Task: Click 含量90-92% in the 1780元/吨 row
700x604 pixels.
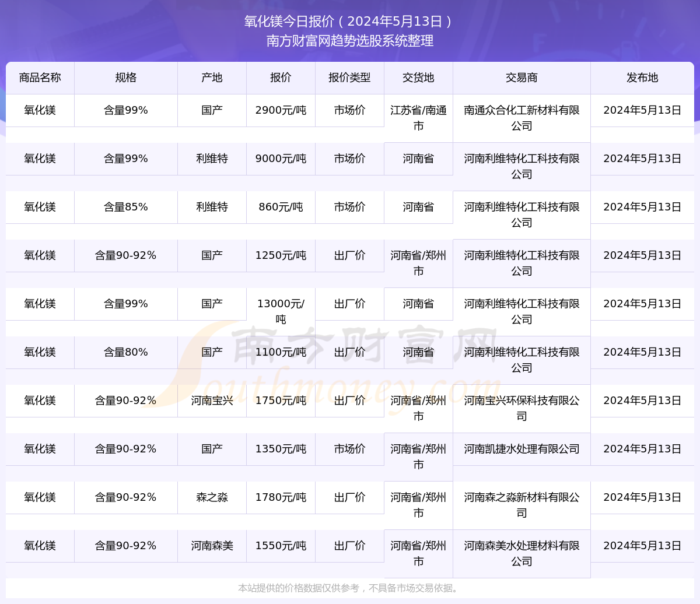Action: 126,497
